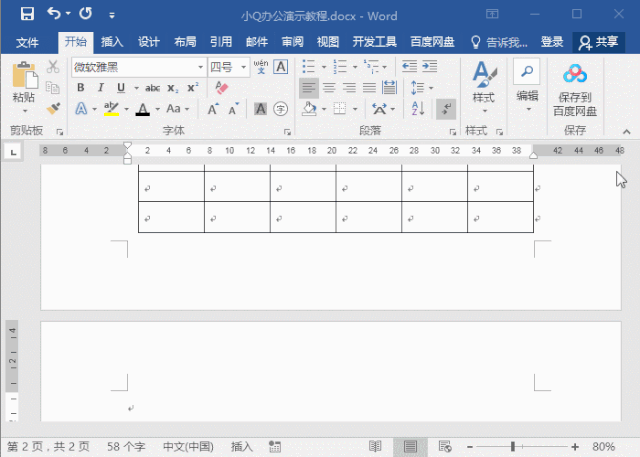Open the 布局 ribbon tab
The image size is (640, 457).
185,42
